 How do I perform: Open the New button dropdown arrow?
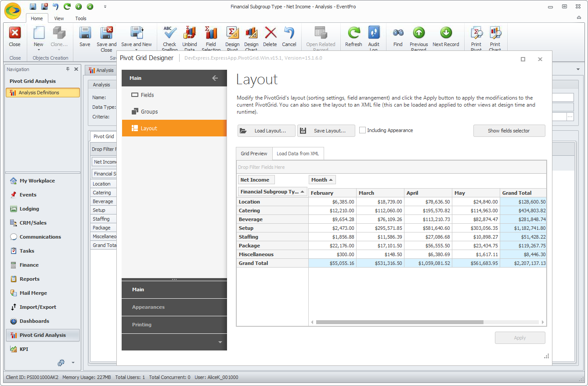click(39, 50)
